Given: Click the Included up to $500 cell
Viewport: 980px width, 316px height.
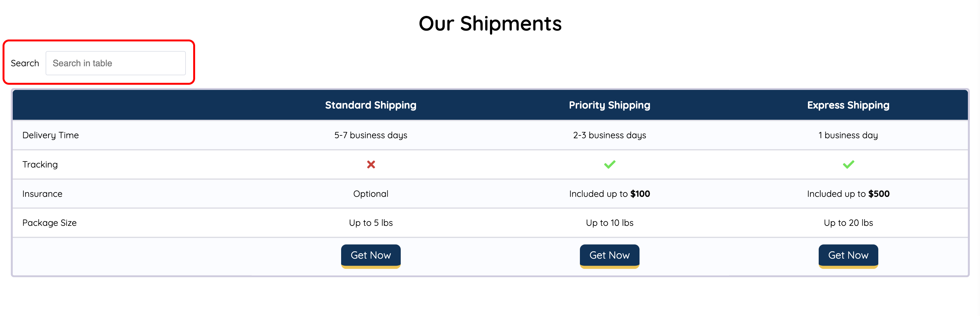Looking at the screenshot, I should 848,194.
